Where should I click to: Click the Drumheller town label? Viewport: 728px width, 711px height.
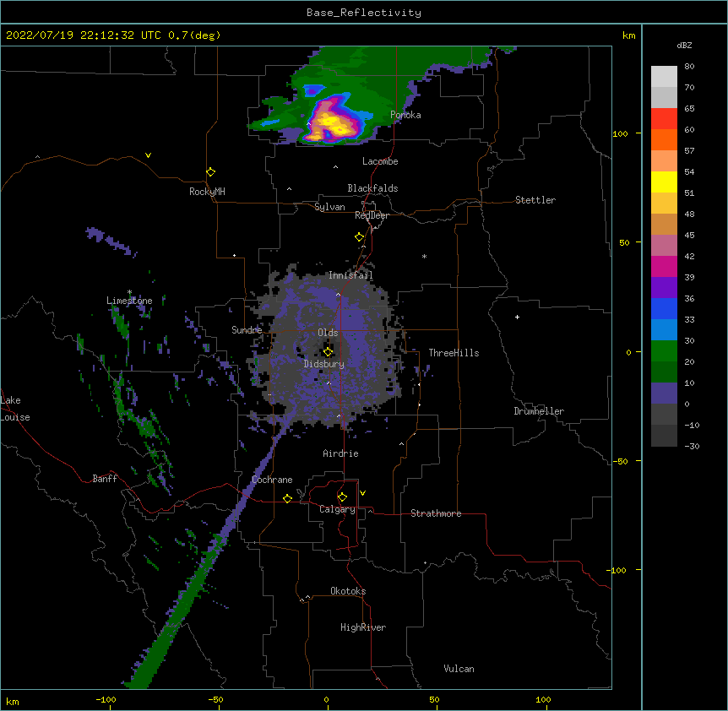539,411
